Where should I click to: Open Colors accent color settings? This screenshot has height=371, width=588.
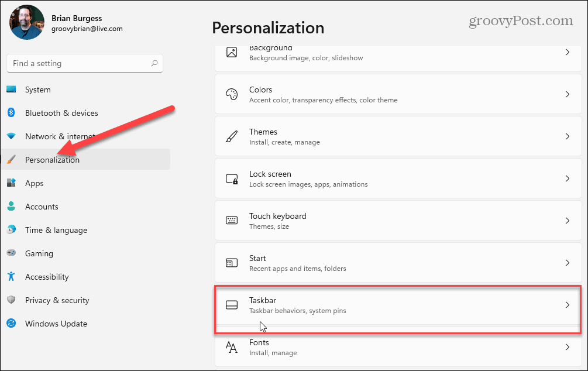tap(398, 94)
